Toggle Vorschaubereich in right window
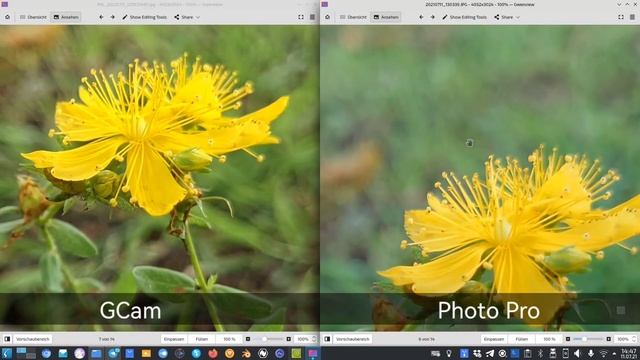The image size is (640, 360). click(x=353, y=339)
